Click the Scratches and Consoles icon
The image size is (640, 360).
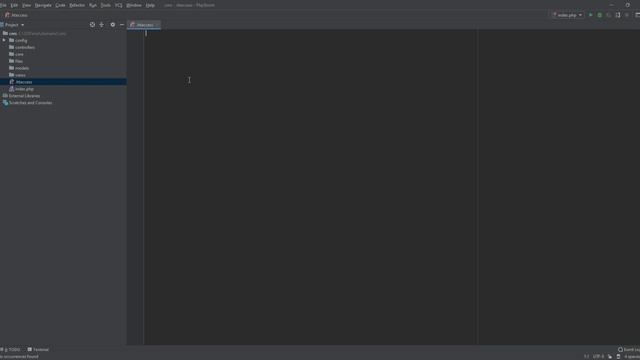[5, 103]
